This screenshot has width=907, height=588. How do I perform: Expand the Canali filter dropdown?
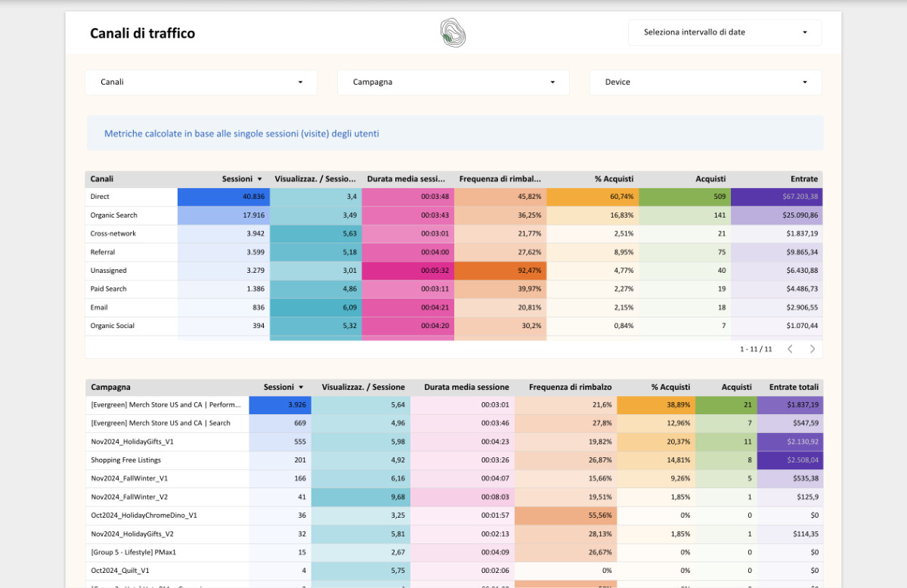[201, 82]
